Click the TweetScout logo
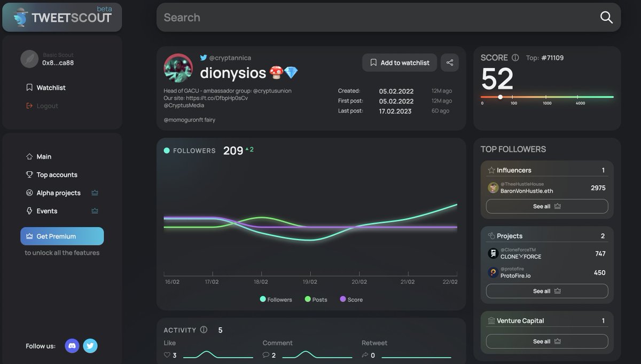The image size is (641, 364). pos(62,17)
